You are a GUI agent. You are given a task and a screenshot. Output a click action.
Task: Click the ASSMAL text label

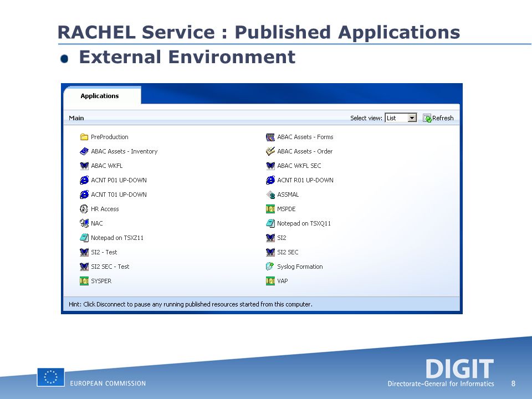pyautogui.click(x=288, y=195)
